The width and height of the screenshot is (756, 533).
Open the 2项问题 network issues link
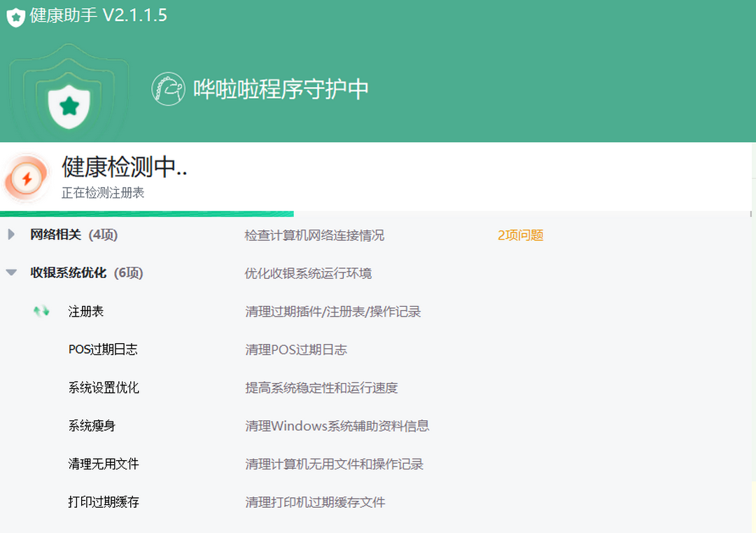[x=520, y=235]
